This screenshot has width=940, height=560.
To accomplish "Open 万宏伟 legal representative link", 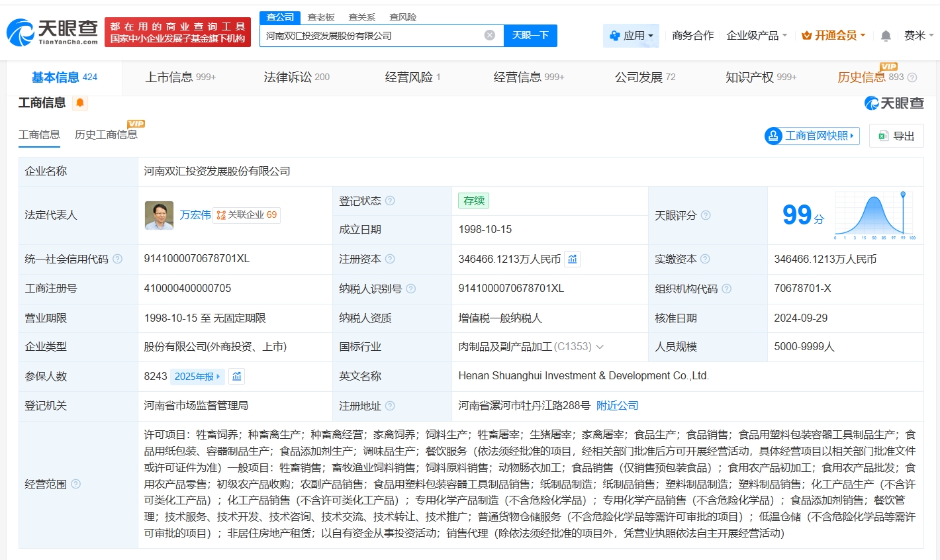I will click(x=195, y=215).
